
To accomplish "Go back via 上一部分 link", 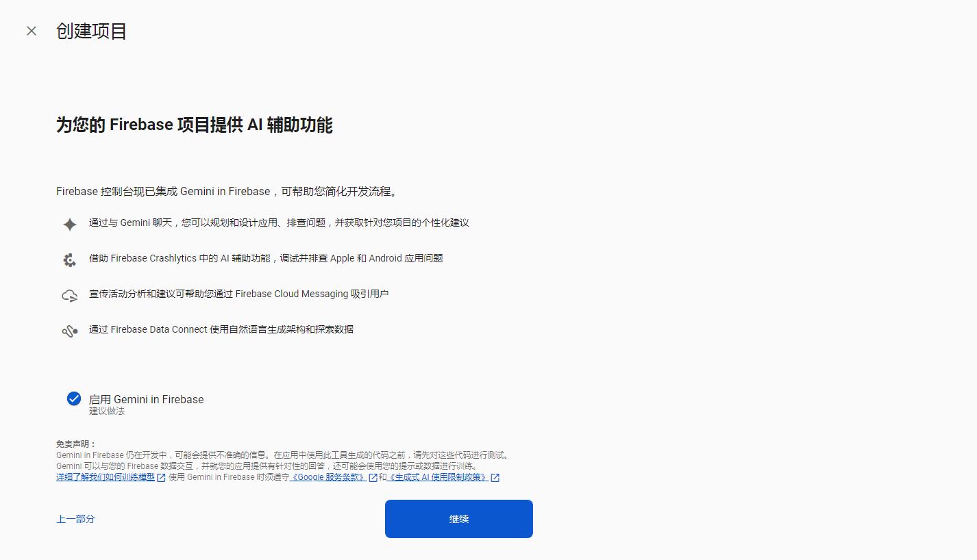I will tap(75, 519).
